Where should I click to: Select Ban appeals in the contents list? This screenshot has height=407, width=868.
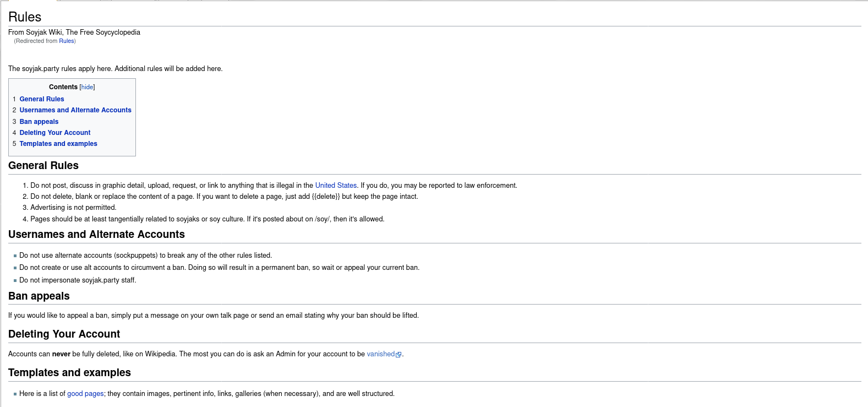(39, 122)
